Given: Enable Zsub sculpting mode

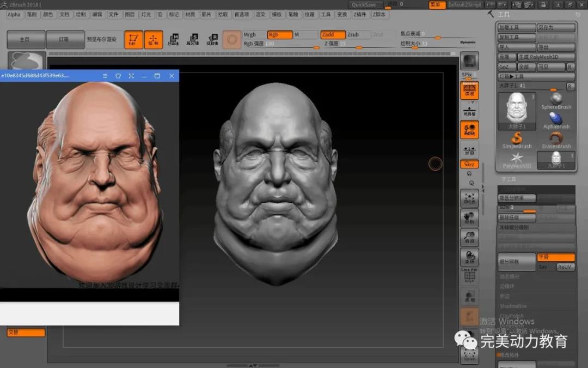Looking at the screenshot, I should point(358,34).
